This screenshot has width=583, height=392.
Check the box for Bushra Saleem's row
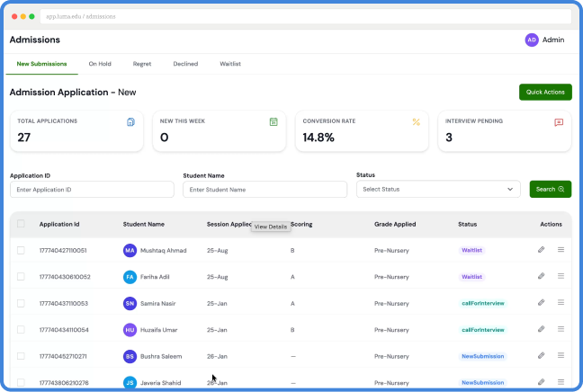(21, 356)
